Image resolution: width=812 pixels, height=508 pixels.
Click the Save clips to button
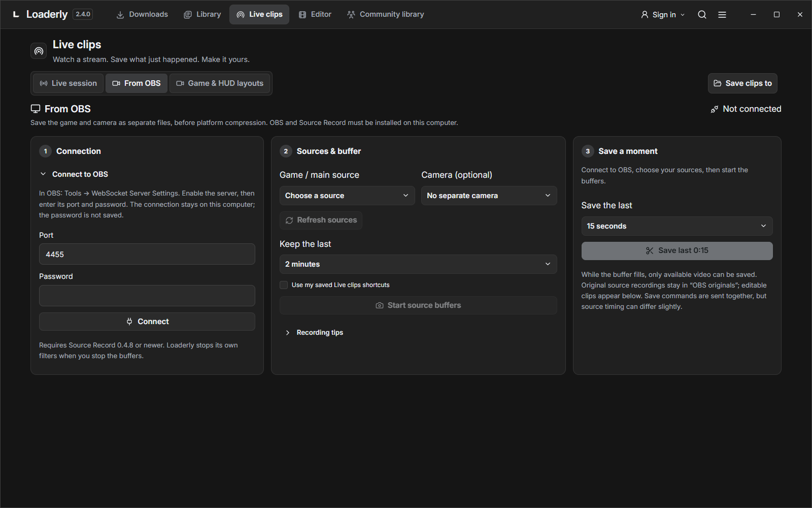pos(742,83)
